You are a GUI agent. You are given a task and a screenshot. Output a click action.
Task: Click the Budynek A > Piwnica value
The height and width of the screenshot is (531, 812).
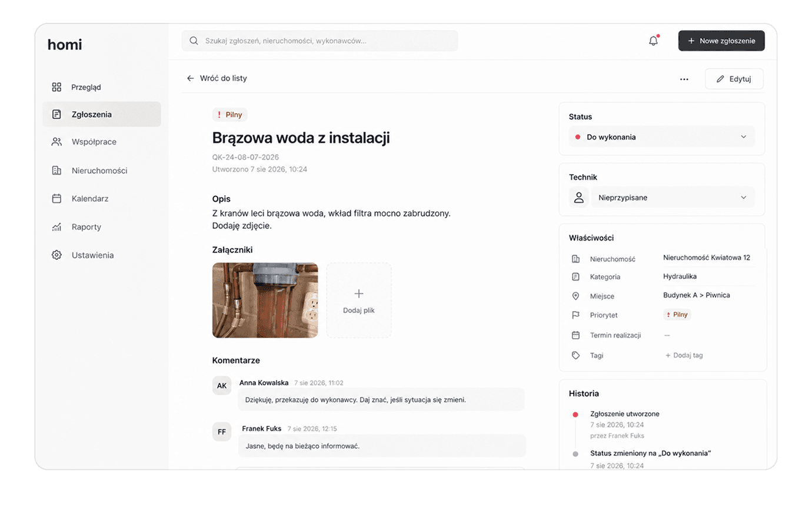click(697, 295)
